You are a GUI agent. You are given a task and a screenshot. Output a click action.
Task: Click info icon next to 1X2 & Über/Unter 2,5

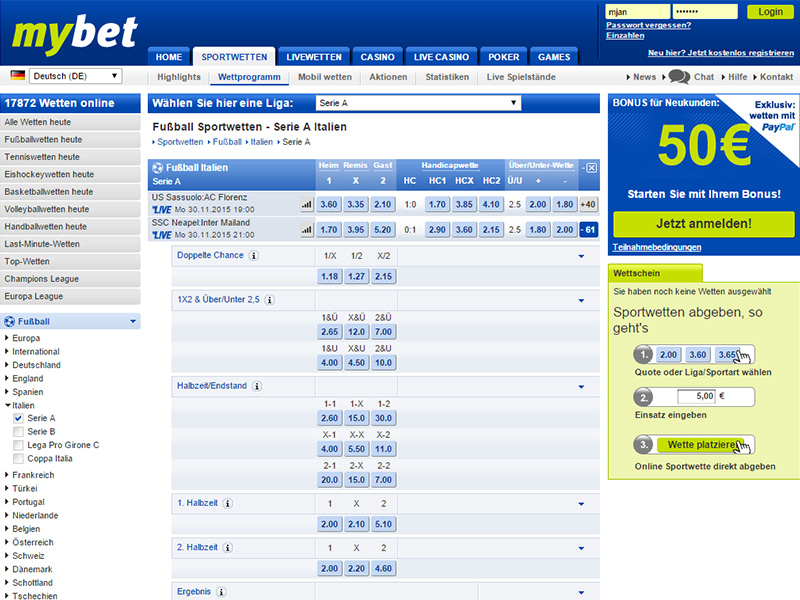[270, 300]
